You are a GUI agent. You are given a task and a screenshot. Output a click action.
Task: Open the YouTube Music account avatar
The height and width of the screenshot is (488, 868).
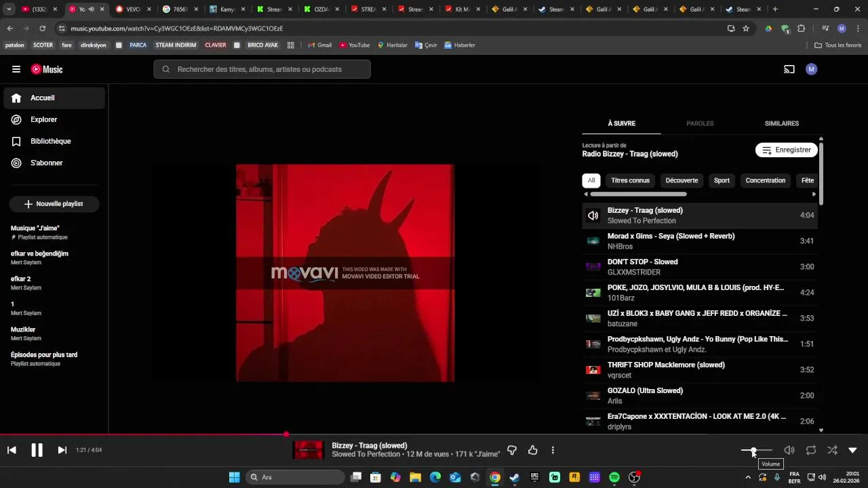click(x=812, y=69)
